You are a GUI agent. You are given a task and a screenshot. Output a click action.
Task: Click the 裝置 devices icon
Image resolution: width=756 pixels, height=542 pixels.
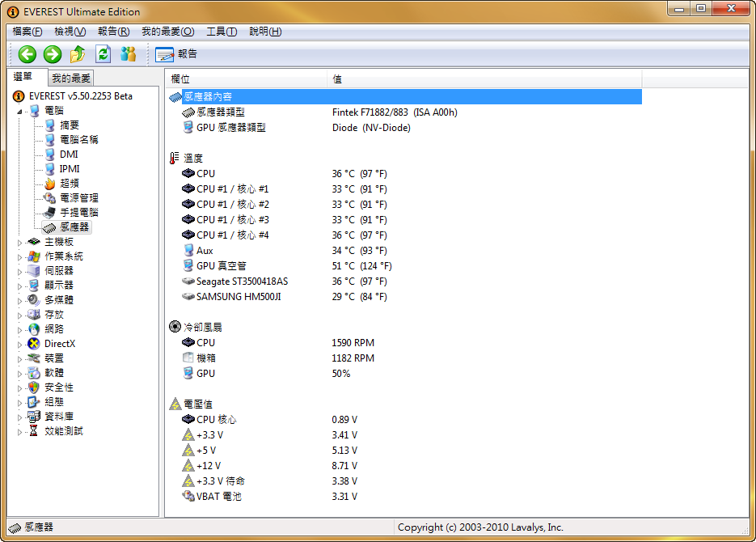pos(34,358)
